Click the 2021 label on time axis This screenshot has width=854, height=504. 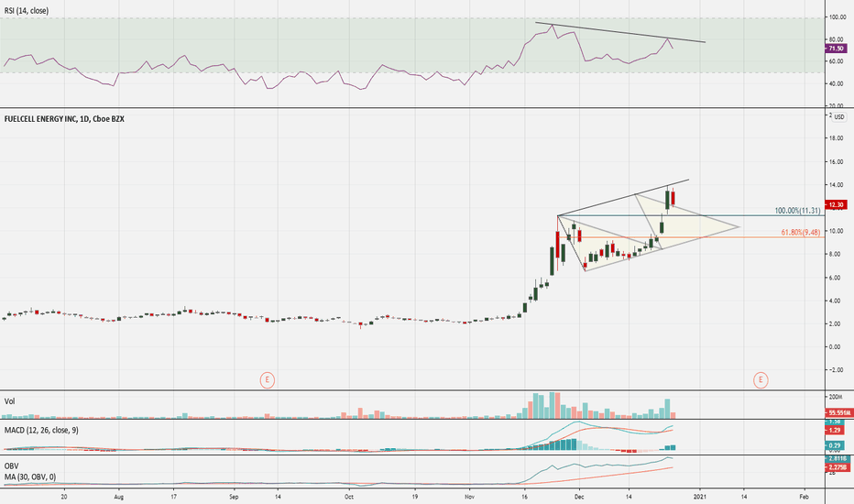[700, 497]
